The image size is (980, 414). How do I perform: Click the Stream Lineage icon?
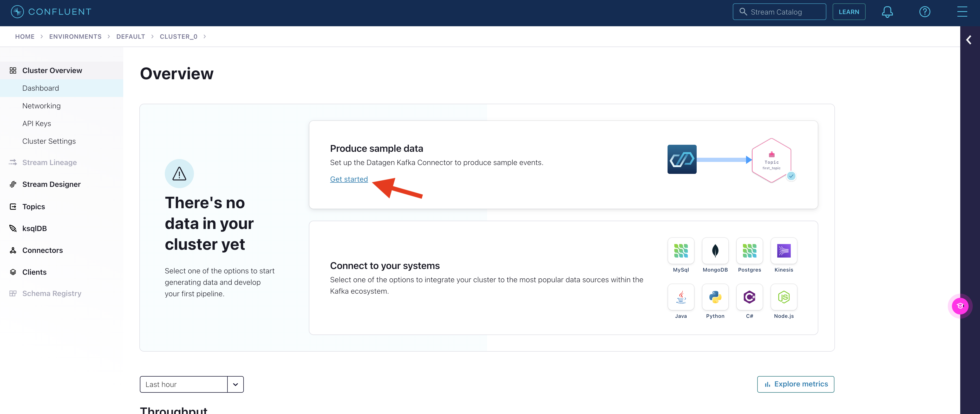(13, 162)
